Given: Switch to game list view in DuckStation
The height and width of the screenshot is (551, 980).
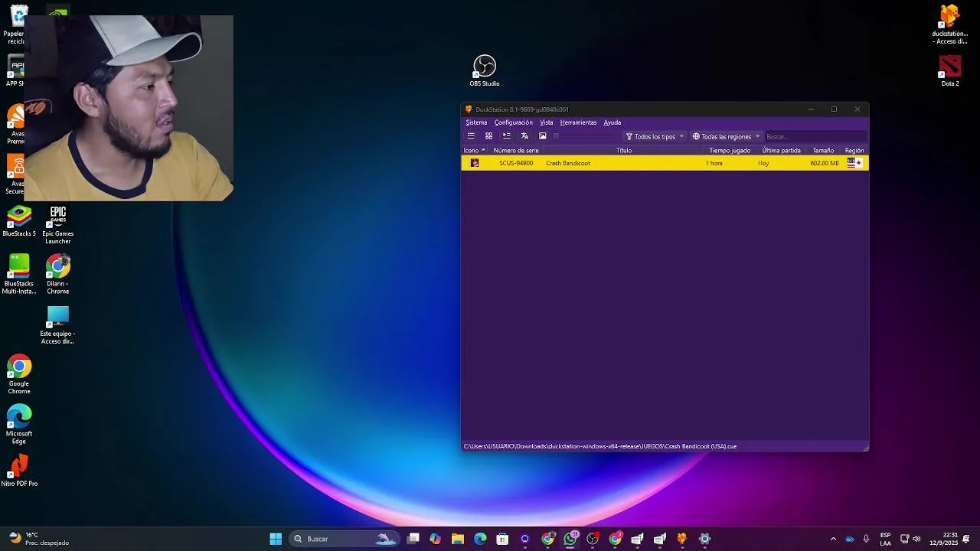Looking at the screenshot, I should click(471, 136).
